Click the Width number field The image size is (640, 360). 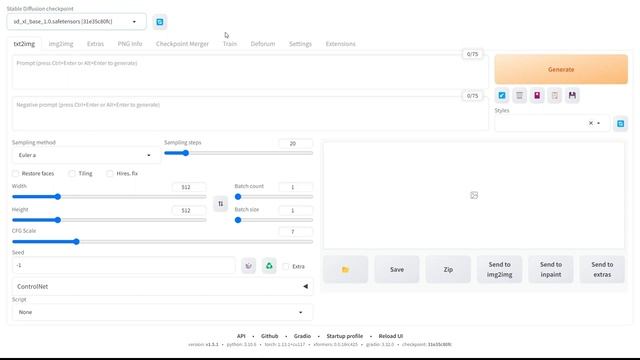click(189, 187)
